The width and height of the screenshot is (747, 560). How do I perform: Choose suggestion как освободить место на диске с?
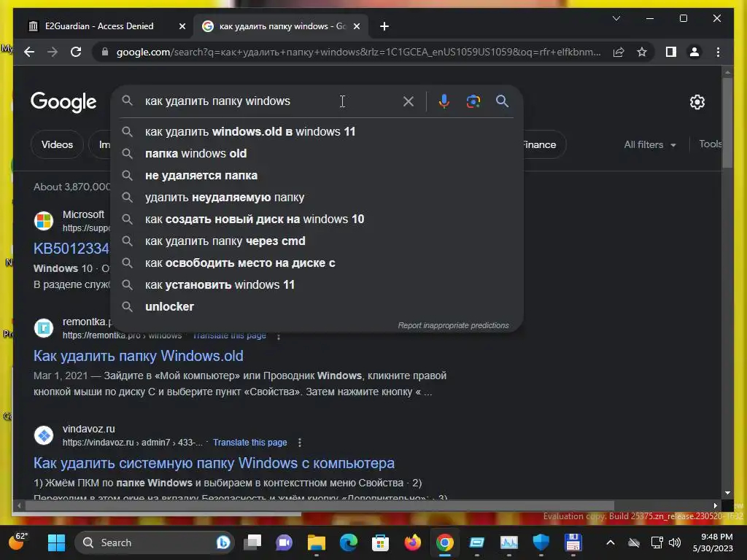[x=317, y=262]
